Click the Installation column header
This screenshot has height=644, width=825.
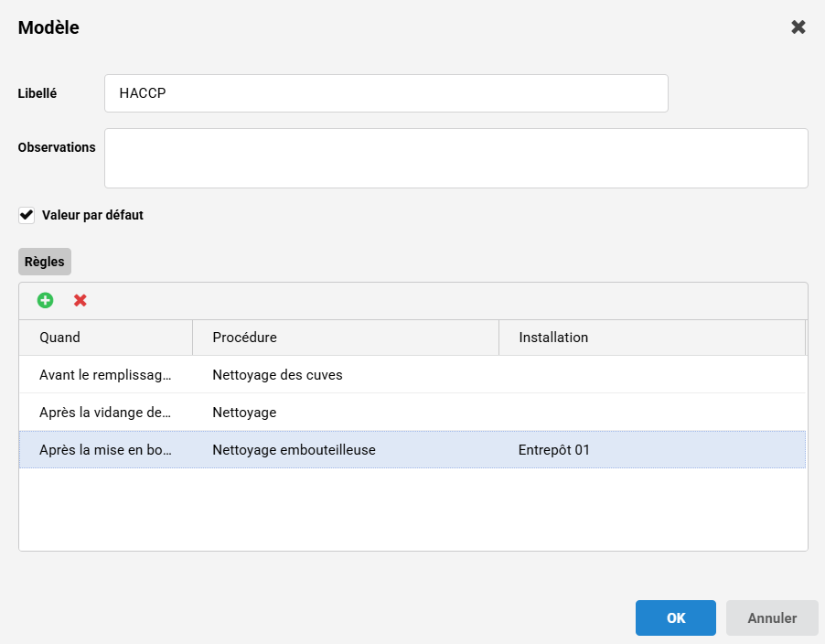651,338
